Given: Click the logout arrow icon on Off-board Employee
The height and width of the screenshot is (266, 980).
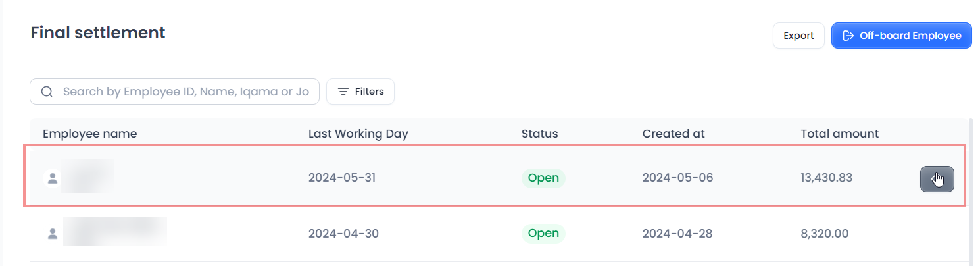Looking at the screenshot, I should click(x=848, y=36).
